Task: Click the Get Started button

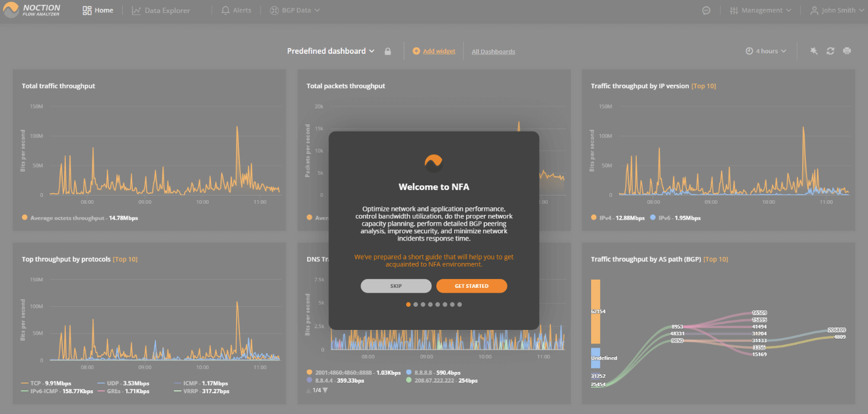Action: [472, 286]
